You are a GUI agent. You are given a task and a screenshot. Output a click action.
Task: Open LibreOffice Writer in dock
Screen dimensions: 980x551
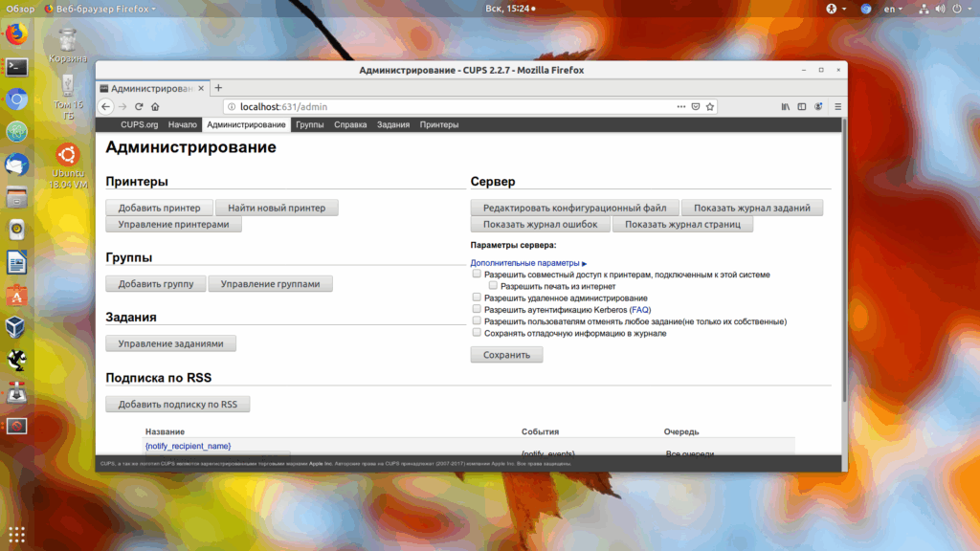(17, 263)
